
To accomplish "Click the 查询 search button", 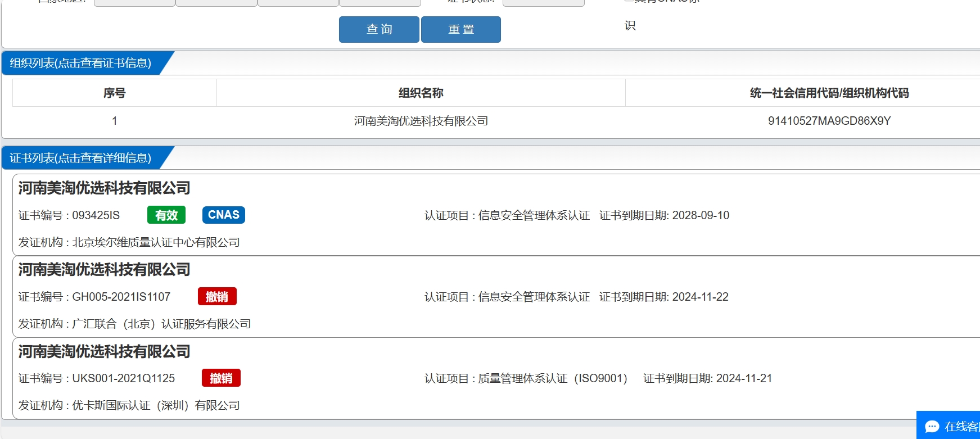I will pos(379,29).
